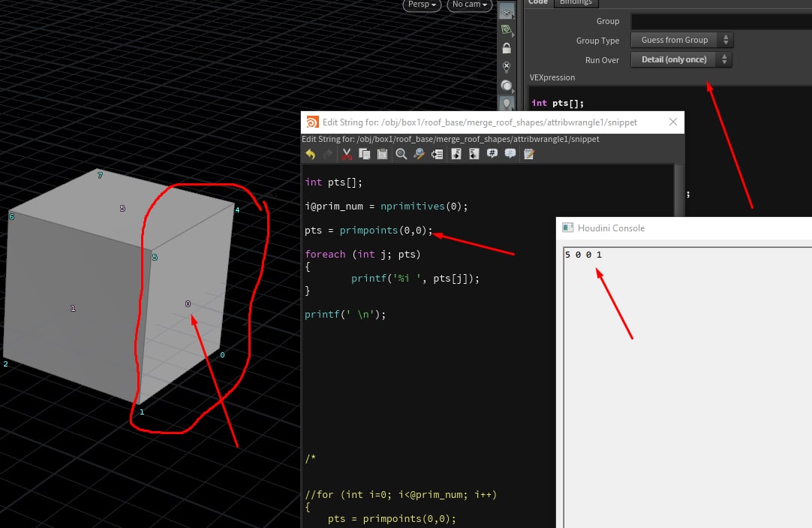Click the Uncomment selection icon

point(510,154)
